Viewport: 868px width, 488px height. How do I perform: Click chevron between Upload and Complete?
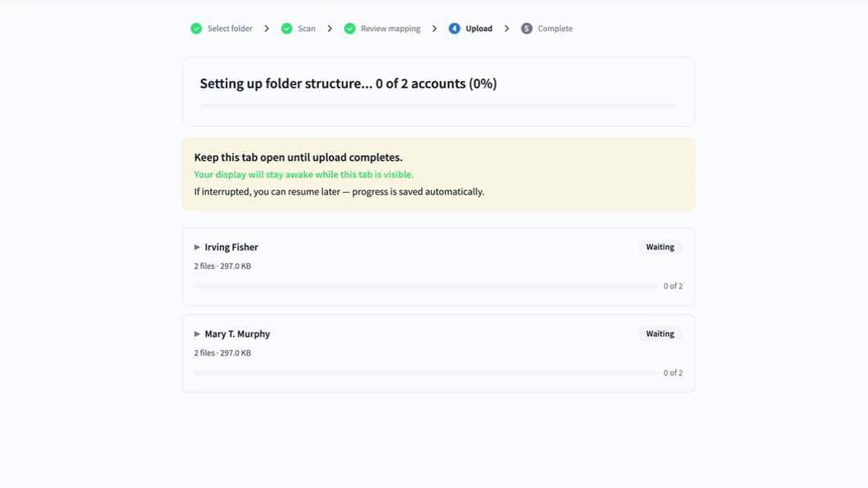pos(506,29)
